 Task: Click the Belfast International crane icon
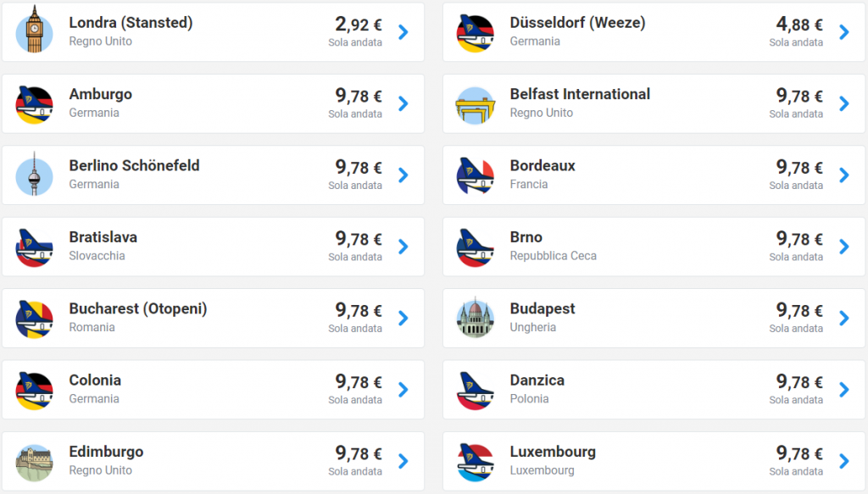tap(475, 104)
